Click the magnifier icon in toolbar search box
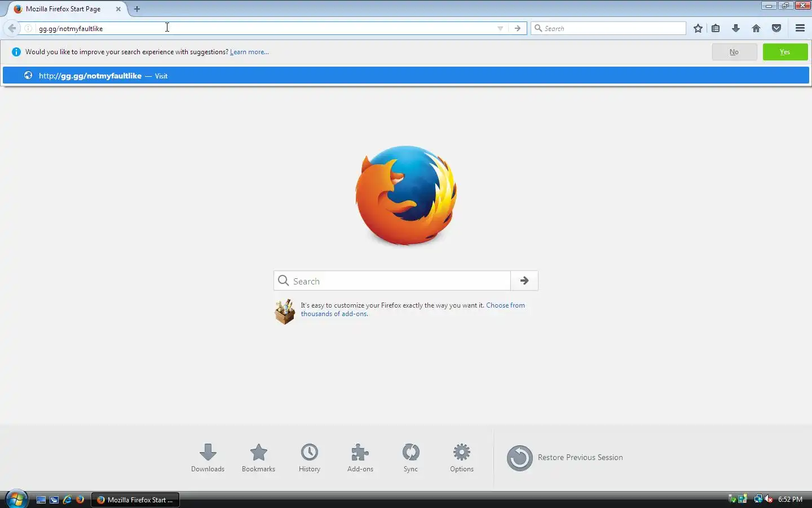812x508 pixels. 538,28
